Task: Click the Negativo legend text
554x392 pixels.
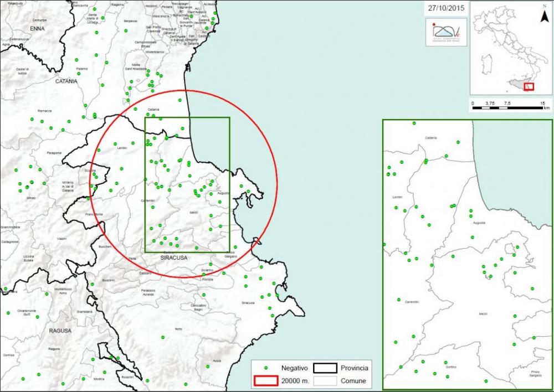Action: 294,368
